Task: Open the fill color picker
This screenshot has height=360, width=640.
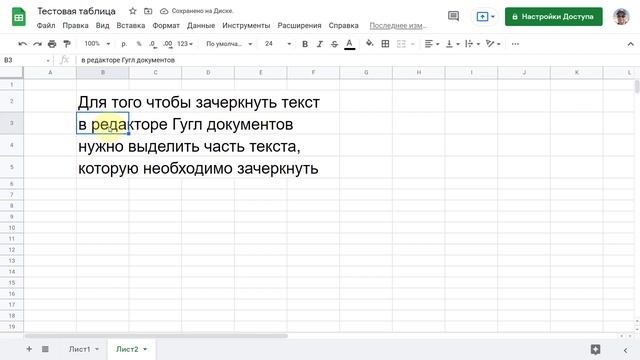Action: pos(369,43)
